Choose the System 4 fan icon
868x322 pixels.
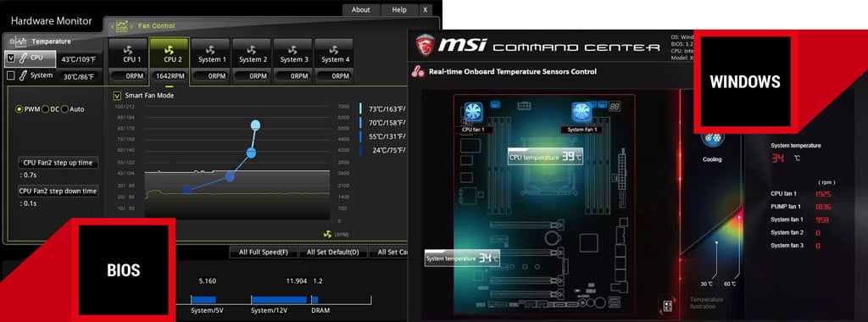click(334, 50)
